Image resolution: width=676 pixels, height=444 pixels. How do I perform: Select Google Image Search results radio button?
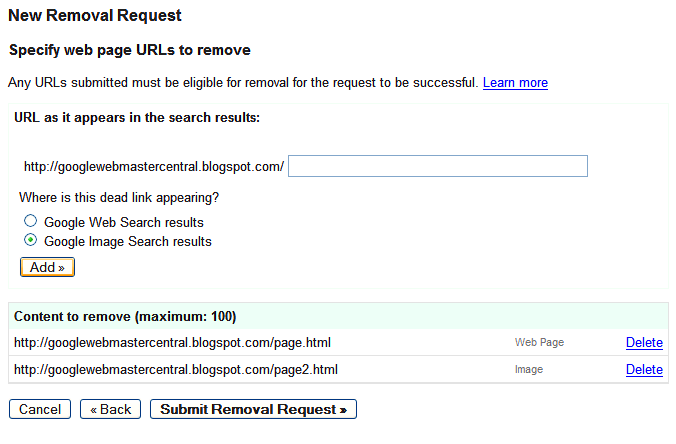pyautogui.click(x=30, y=240)
